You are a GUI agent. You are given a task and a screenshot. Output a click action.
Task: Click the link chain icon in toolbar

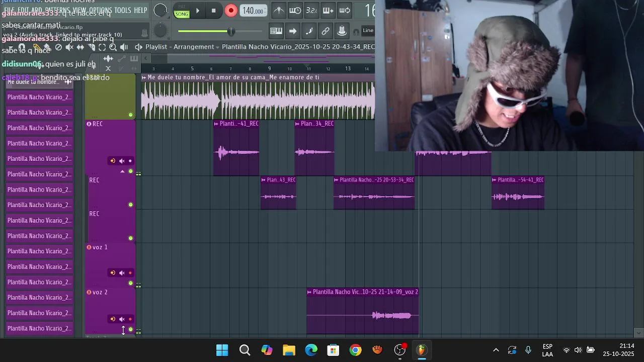click(326, 31)
